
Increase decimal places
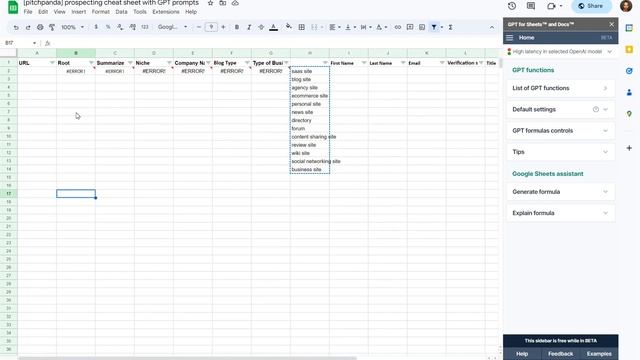132,27
